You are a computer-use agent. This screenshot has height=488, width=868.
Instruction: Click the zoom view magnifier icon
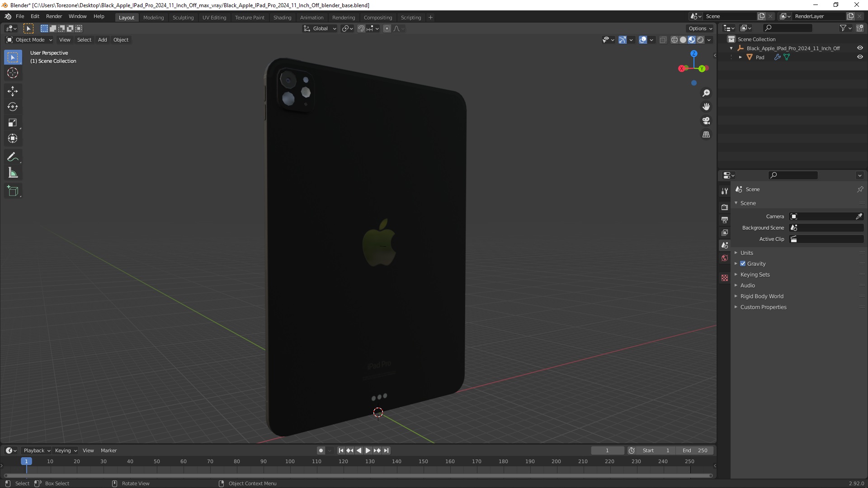click(x=706, y=93)
